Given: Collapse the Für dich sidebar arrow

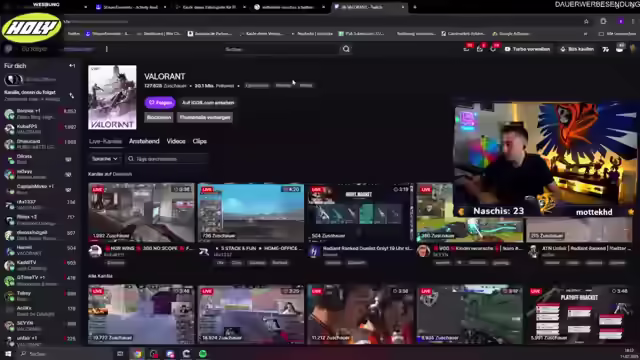Looking at the screenshot, I should (x=72, y=66).
